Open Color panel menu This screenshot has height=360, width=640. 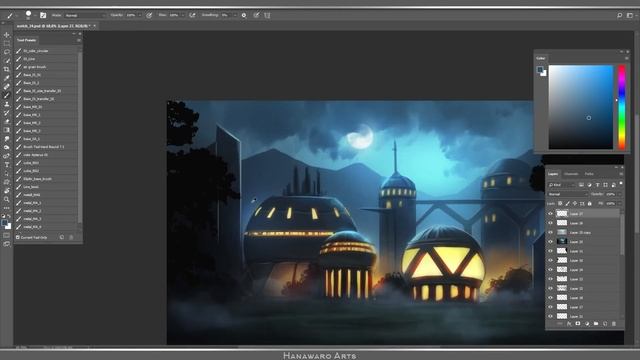627,58
